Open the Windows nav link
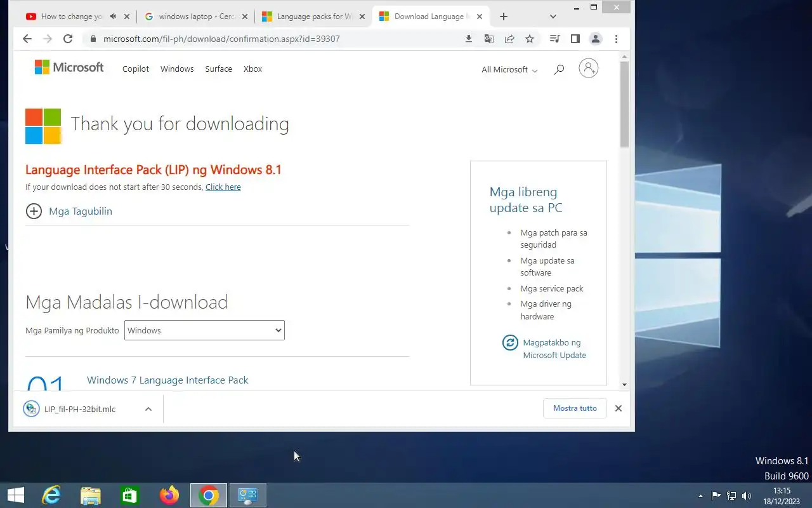The image size is (812, 508). (177, 69)
